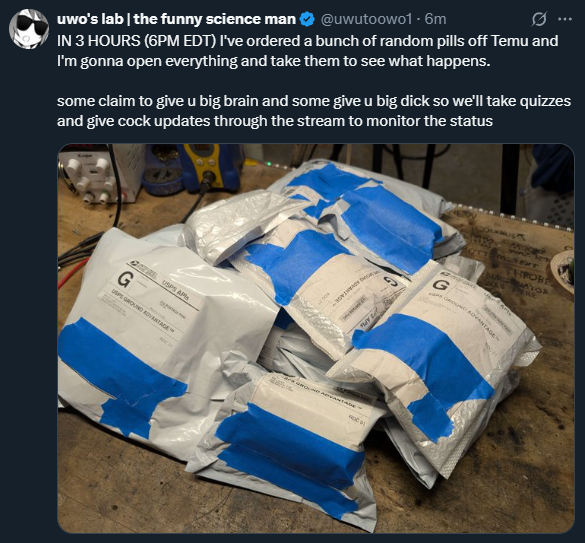Click the "RDC 01" text on bottom package

tap(357, 419)
